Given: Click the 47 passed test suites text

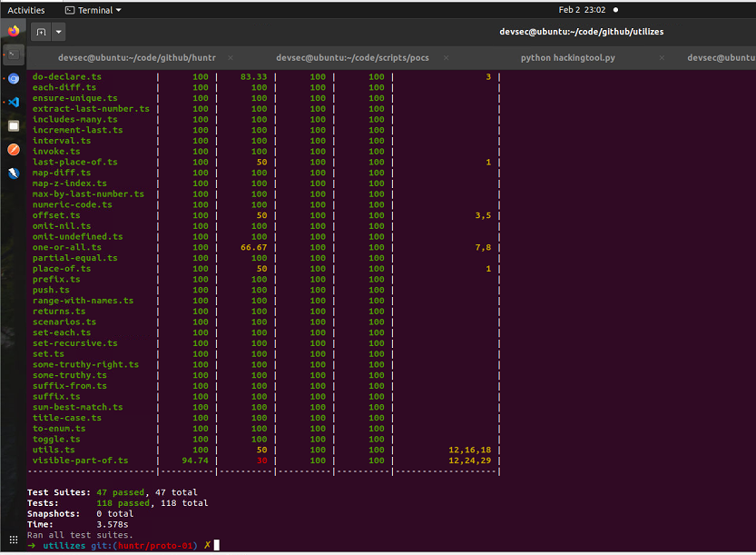Looking at the screenshot, I should [120, 492].
